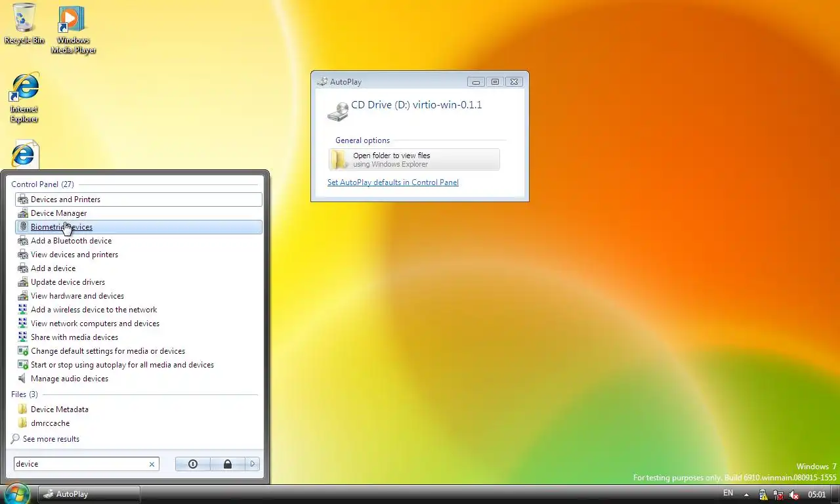The width and height of the screenshot is (840, 504).
Task: Launch Windows Media Player desktop shortcut
Action: click(x=73, y=30)
